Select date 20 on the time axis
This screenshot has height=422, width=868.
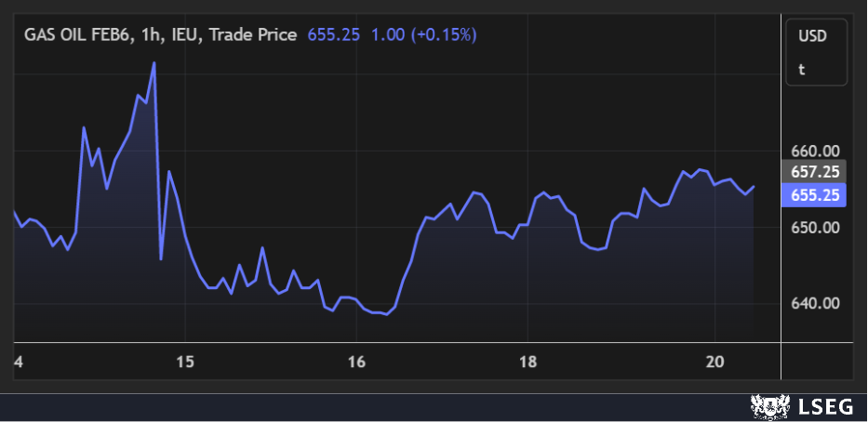(714, 361)
